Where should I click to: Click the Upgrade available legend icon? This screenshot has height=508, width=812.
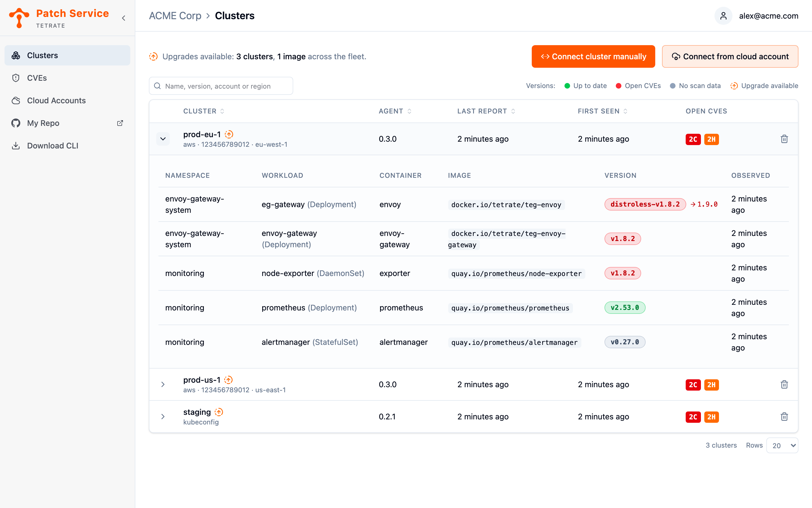click(x=734, y=86)
